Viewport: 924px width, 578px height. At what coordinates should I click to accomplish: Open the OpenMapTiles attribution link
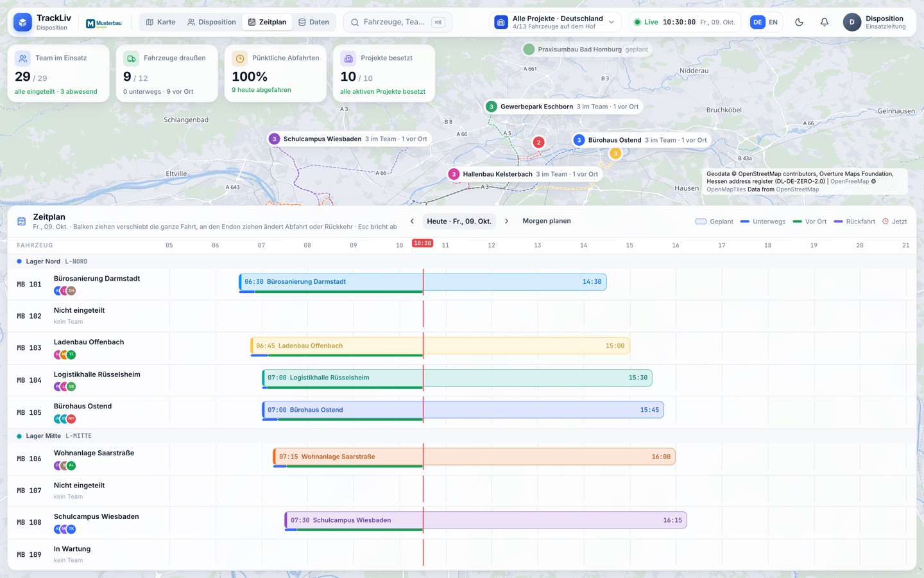point(726,189)
